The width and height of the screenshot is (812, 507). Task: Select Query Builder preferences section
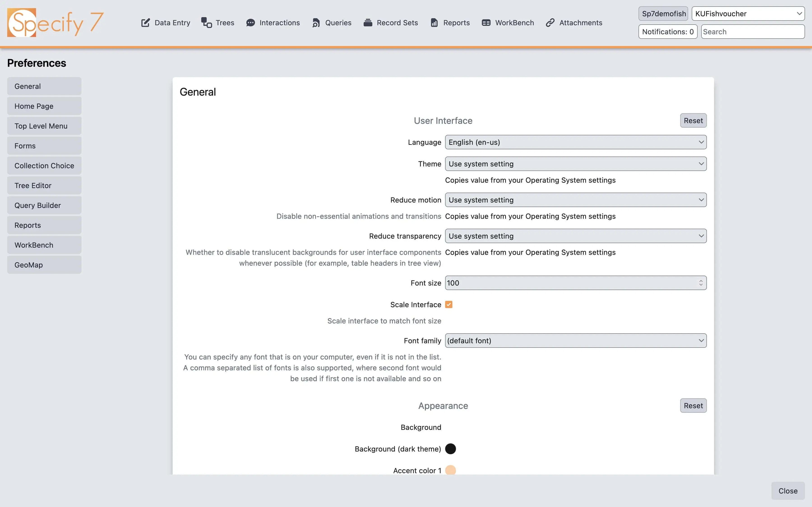tap(44, 205)
